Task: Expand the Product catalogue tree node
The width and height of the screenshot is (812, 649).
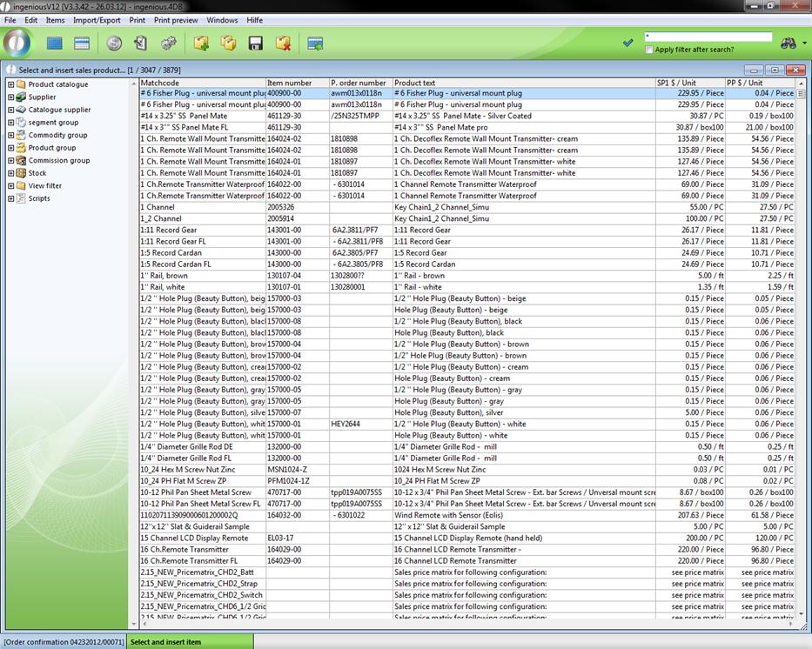Action: pos(10,84)
